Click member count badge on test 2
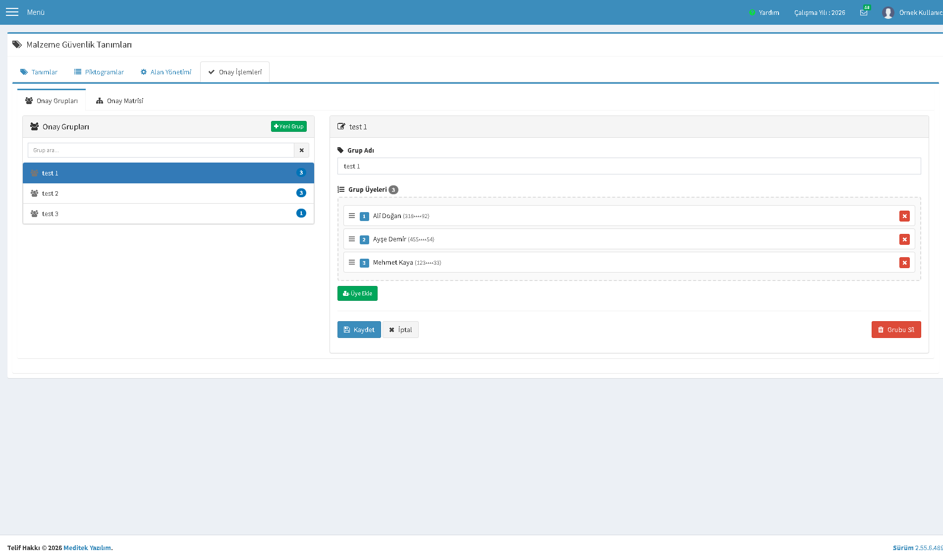The height and width of the screenshot is (560, 943). pyautogui.click(x=301, y=193)
